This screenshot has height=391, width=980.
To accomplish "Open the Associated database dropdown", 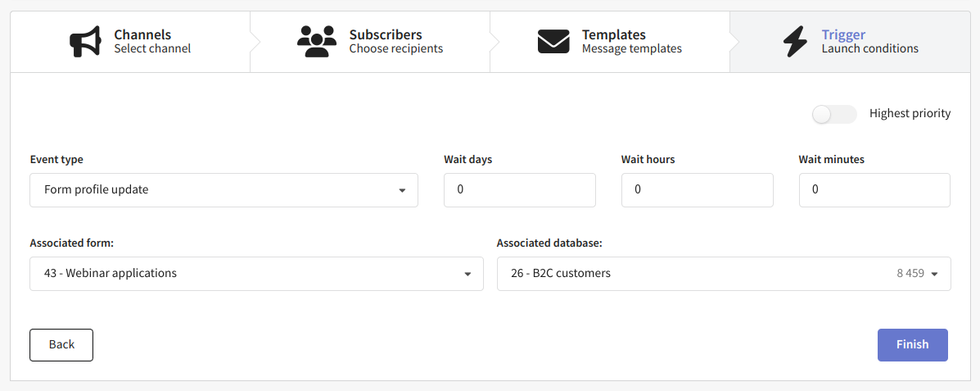I will coord(724,274).
